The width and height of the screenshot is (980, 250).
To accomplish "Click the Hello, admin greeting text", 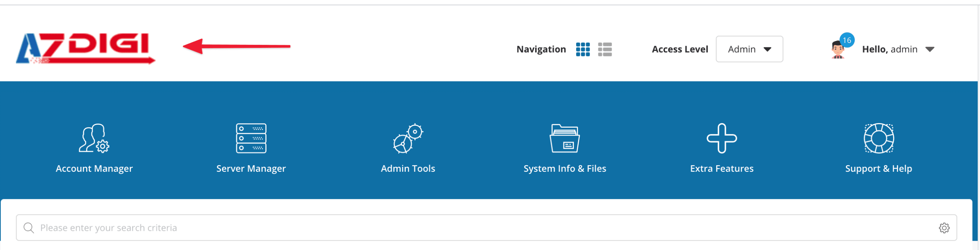I will pos(889,49).
